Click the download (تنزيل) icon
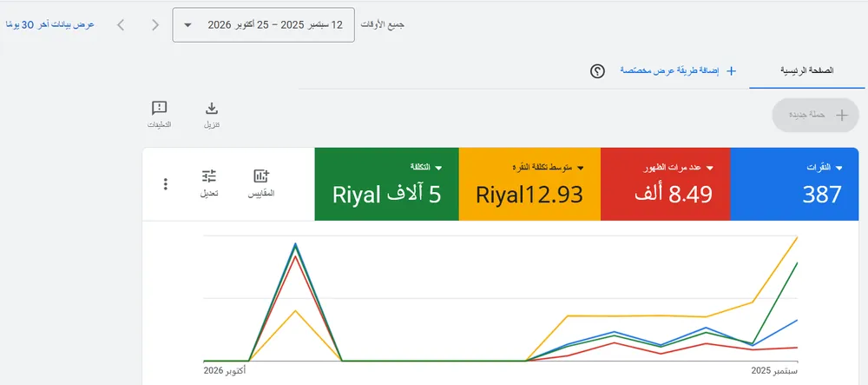 pos(212,108)
